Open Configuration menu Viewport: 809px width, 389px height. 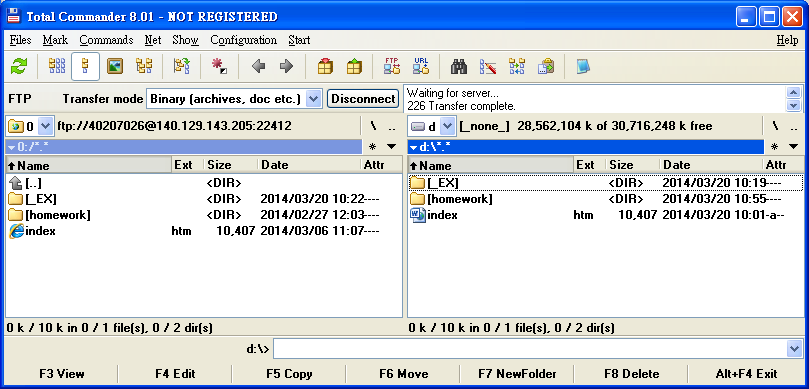(x=244, y=40)
